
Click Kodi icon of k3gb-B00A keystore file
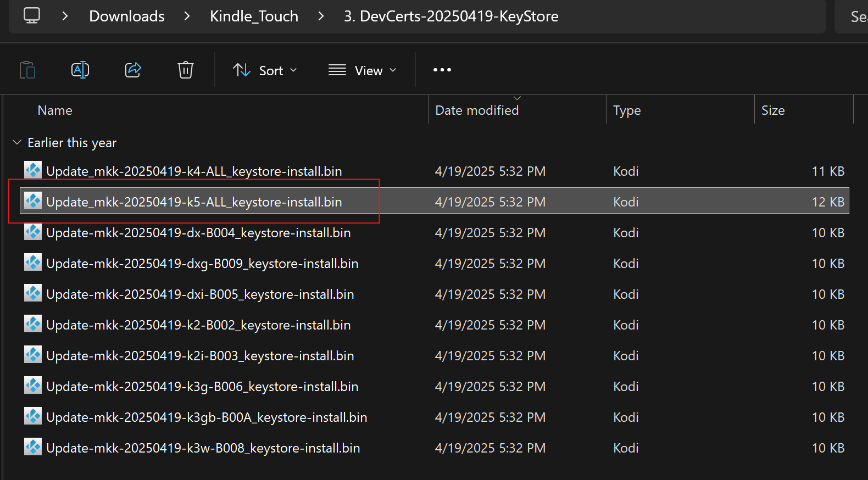click(33, 416)
